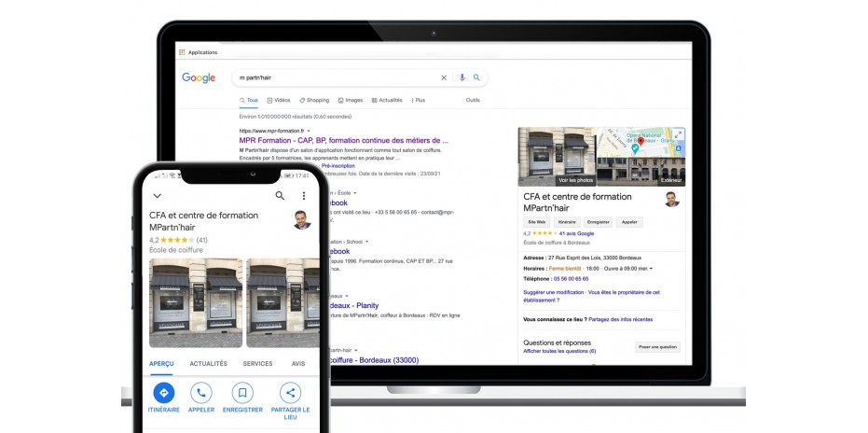Image resolution: width=868 pixels, height=433 pixels.
Task: Open the three-dot menu on the phone
Action: (x=303, y=196)
